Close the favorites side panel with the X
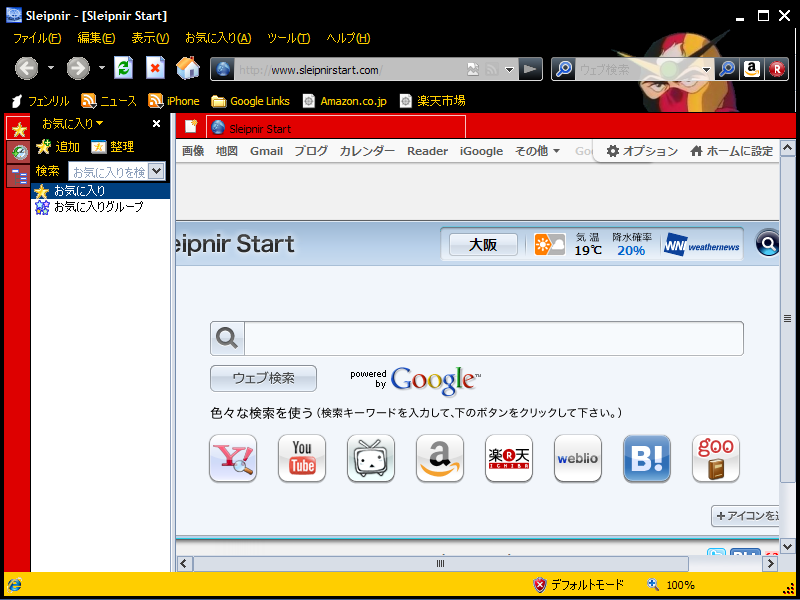Screen dimensions: 800x600 [157, 123]
